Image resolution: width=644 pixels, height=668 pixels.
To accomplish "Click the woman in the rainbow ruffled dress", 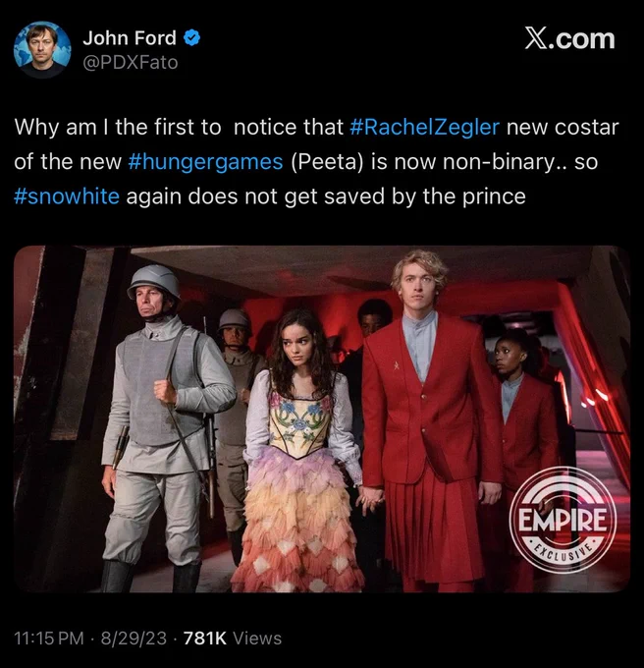I will [300, 452].
